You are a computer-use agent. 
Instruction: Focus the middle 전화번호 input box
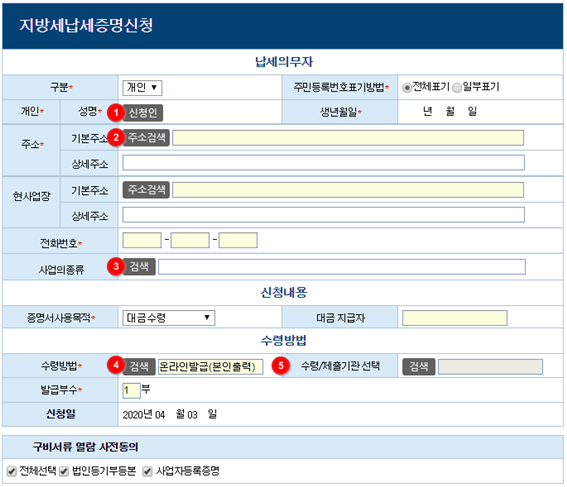tap(190, 240)
